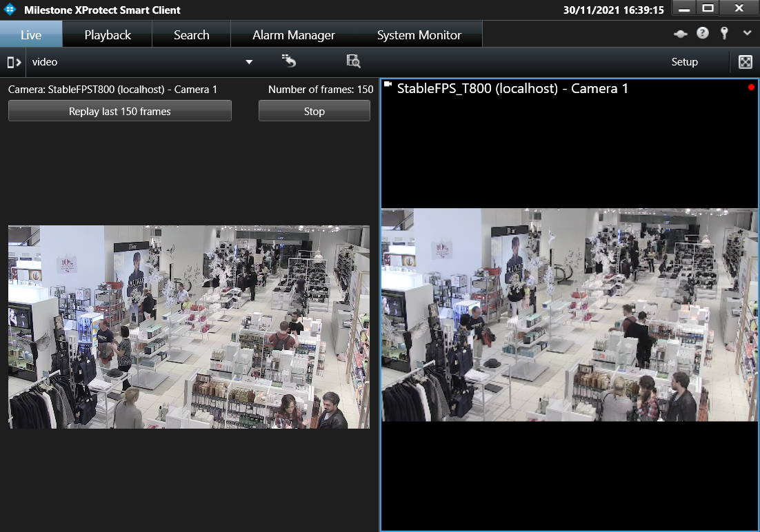Open the Help question mark icon
This screenshot has width=760, height=532.
702,32
